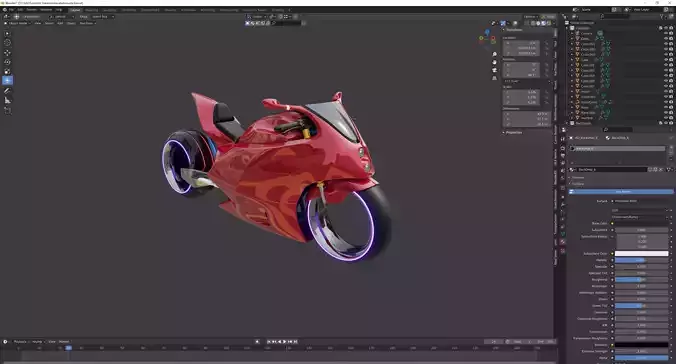Switch to the Shading workspace tab
Screen dimensions: 676x364
170,9
